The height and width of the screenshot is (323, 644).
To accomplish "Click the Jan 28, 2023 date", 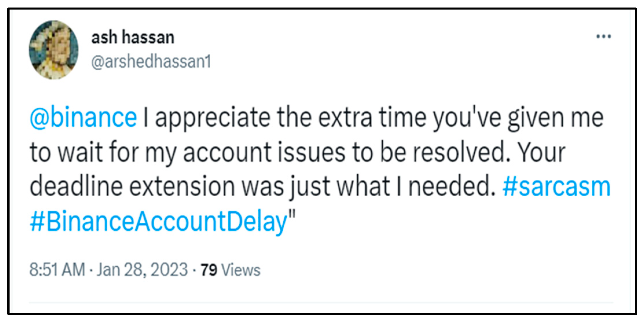I will (x=142, y=270).
